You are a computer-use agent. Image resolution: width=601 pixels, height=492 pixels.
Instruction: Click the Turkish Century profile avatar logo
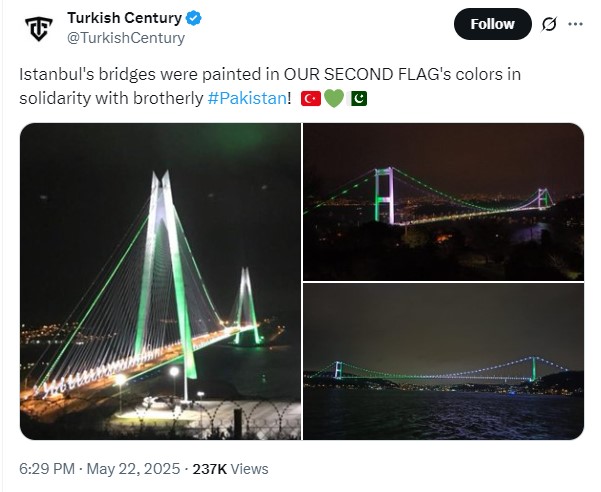(38, 28)
